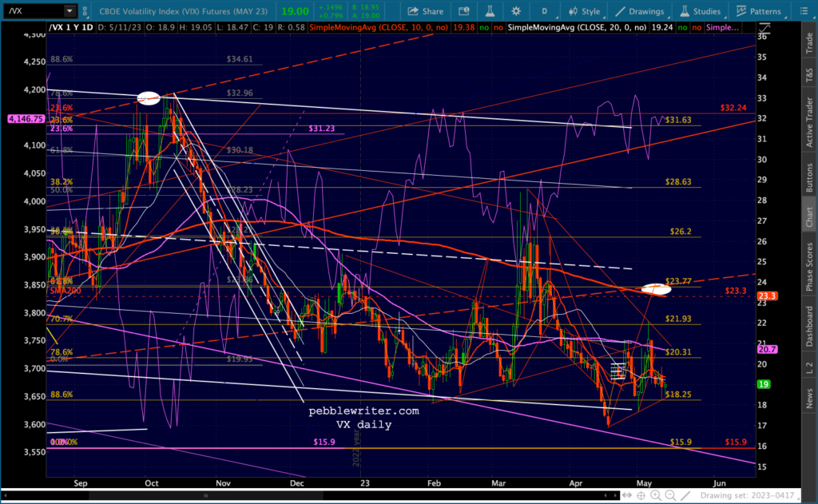Open the News sidebar tab

809,398
